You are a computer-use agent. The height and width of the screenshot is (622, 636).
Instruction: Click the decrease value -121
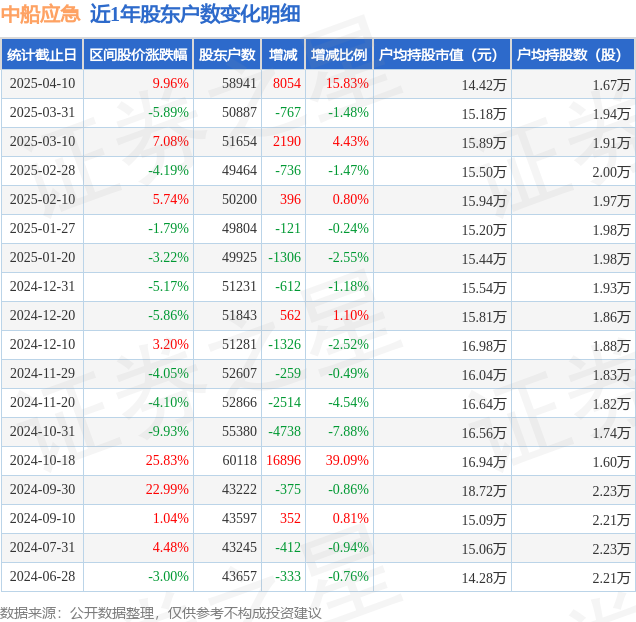pyautogui.click(x=288, y=228)
